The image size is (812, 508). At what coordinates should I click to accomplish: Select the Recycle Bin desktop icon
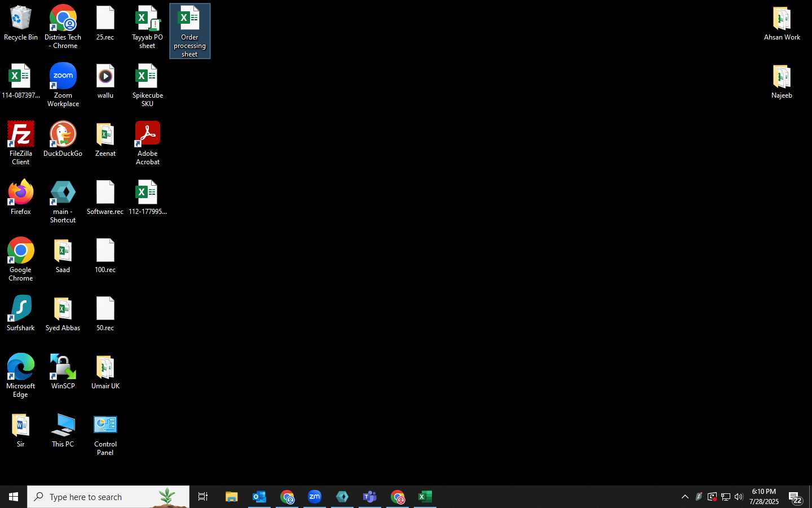(x=21, y=24)
